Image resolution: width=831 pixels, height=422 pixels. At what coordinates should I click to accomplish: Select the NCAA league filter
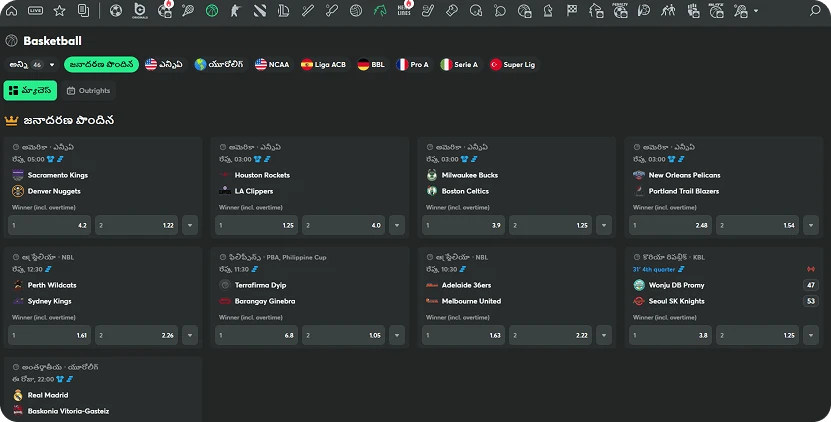272,64
